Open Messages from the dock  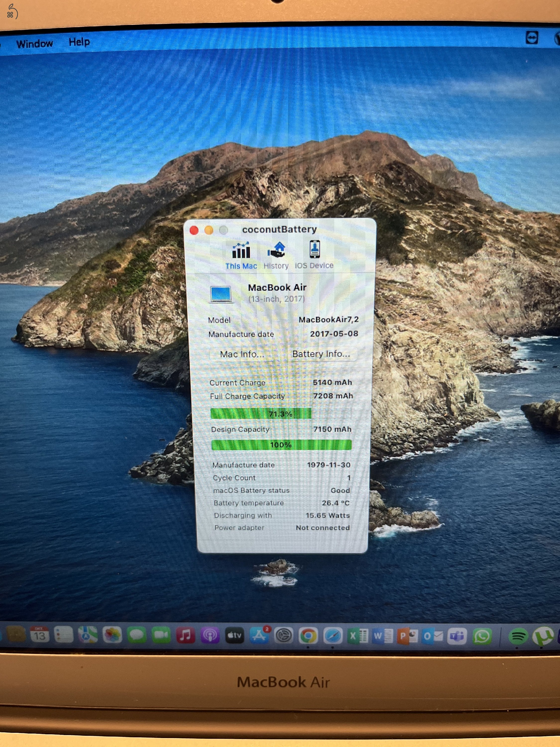pyautogui.click(x=137, y=635)
